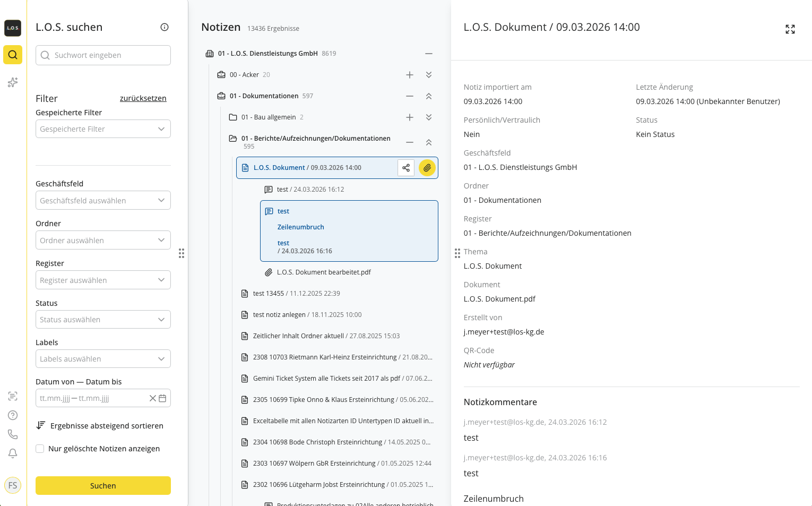
Task: Open L.O.S. Dokument bearbeitet.pdf attachment
Action: (x=324, y=272)
